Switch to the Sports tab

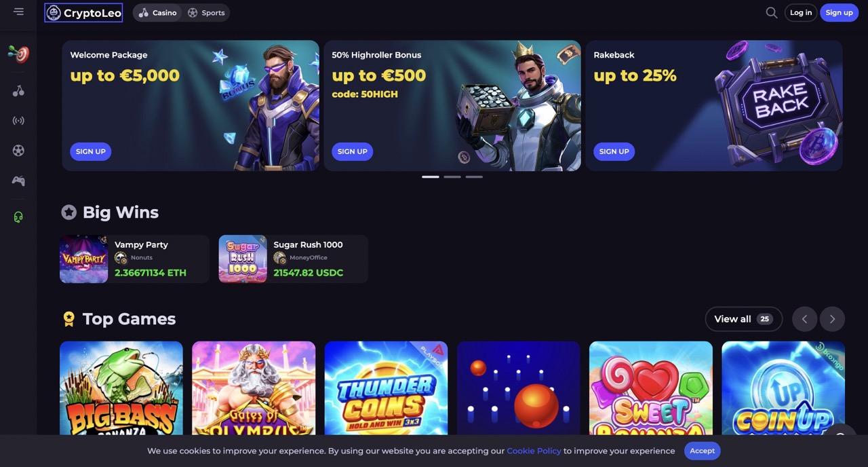point(206,13)
